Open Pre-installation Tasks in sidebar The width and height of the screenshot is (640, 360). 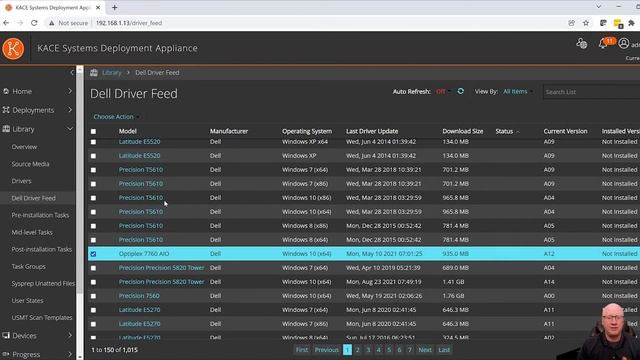click(40, 215)
